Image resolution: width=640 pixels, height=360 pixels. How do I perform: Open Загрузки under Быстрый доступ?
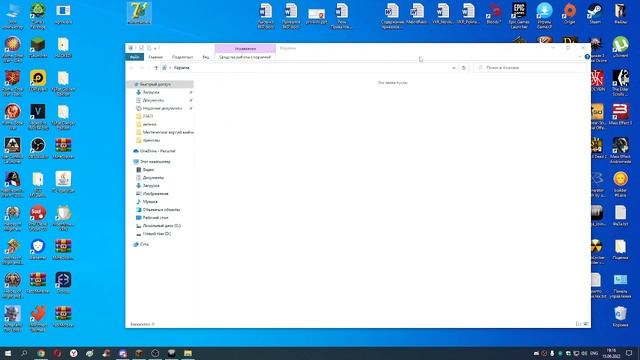pyautogui.click(x=151, y=92)
